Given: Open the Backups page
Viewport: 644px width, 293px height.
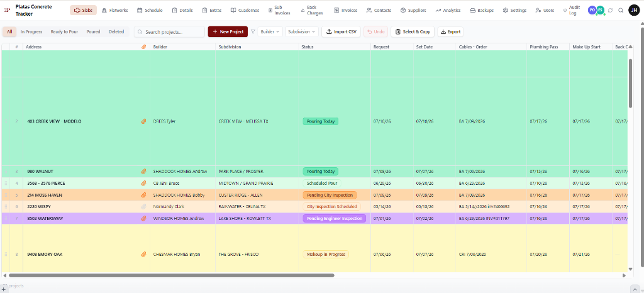Looking at the screenshot, I should click(x=482, y=10).
